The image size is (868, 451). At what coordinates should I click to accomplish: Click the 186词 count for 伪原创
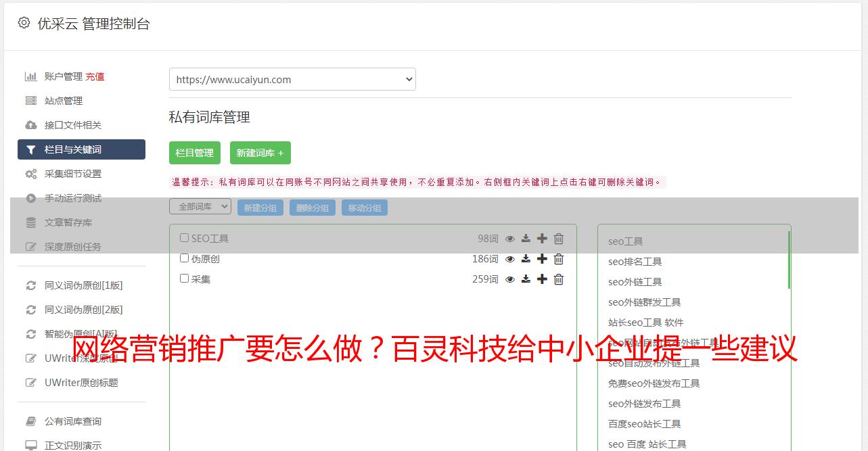pos(485,259)
